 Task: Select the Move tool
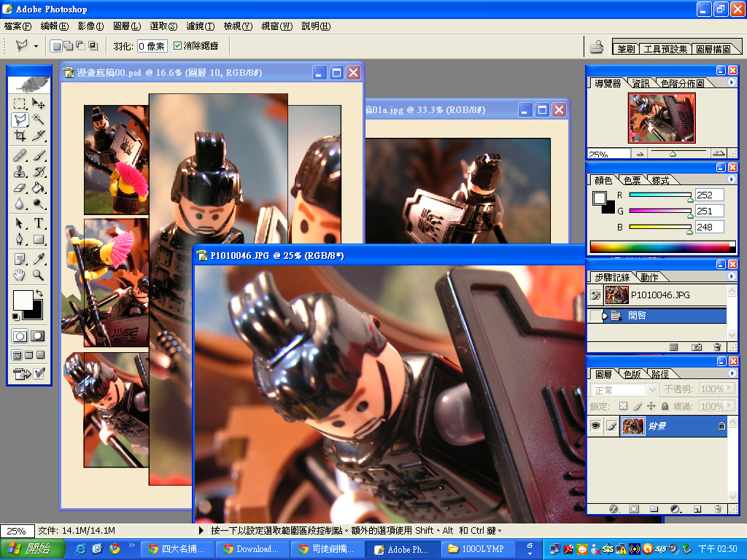(38, 104)
